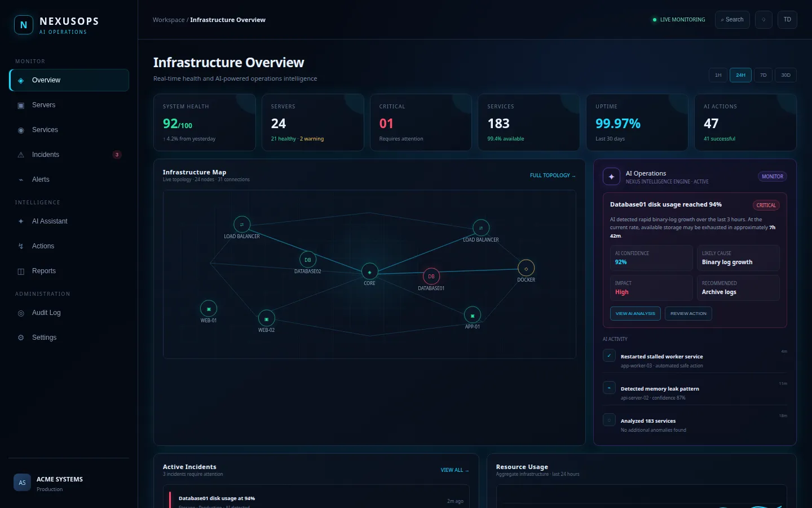
Task: Click the Overview diamond icon
Action: point(21,80)
